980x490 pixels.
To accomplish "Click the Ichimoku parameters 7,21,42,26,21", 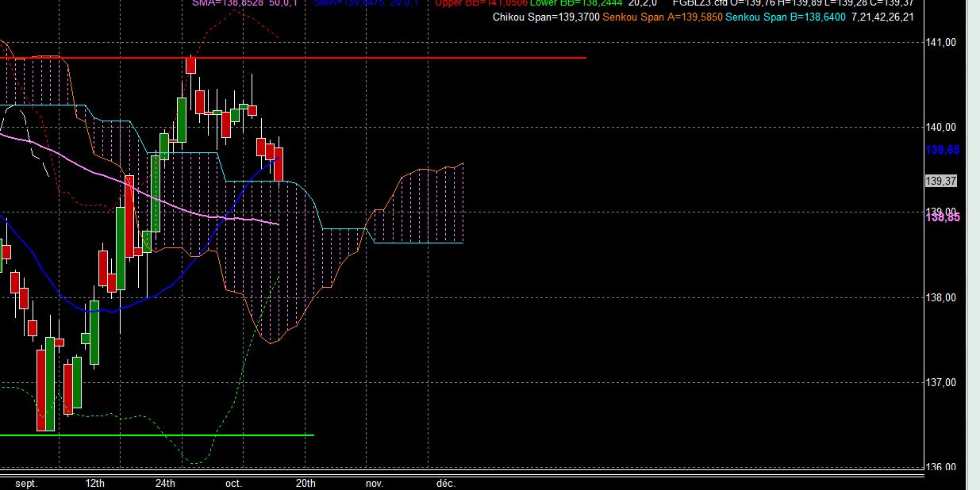I will click(x=882, y=17).
